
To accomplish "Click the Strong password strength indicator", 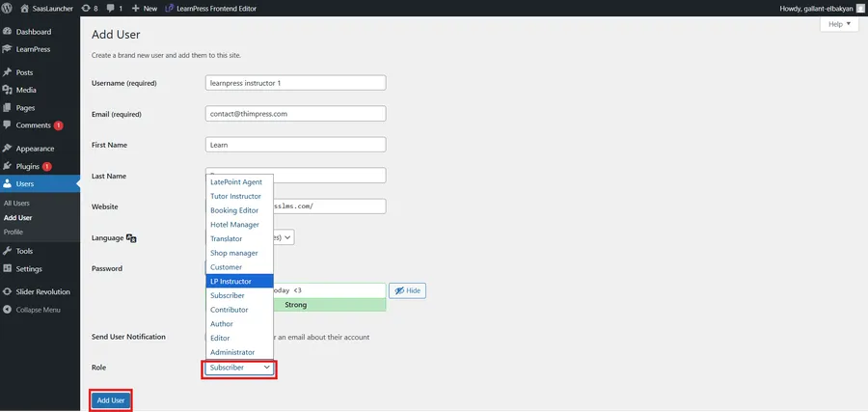I will point(295,305).
